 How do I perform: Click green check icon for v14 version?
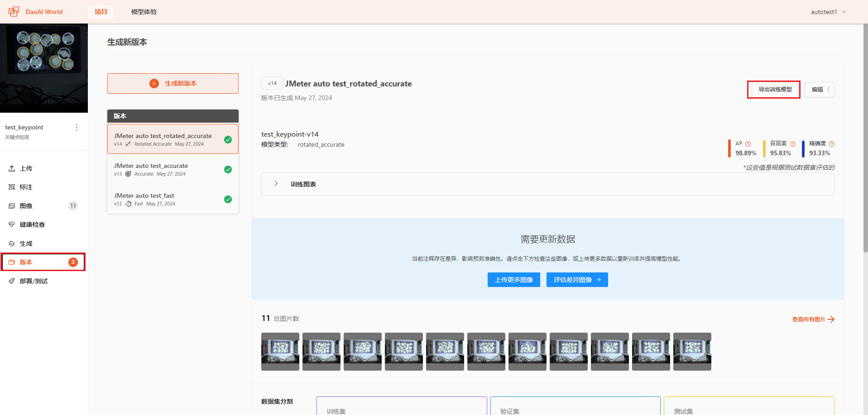point(228,139)
